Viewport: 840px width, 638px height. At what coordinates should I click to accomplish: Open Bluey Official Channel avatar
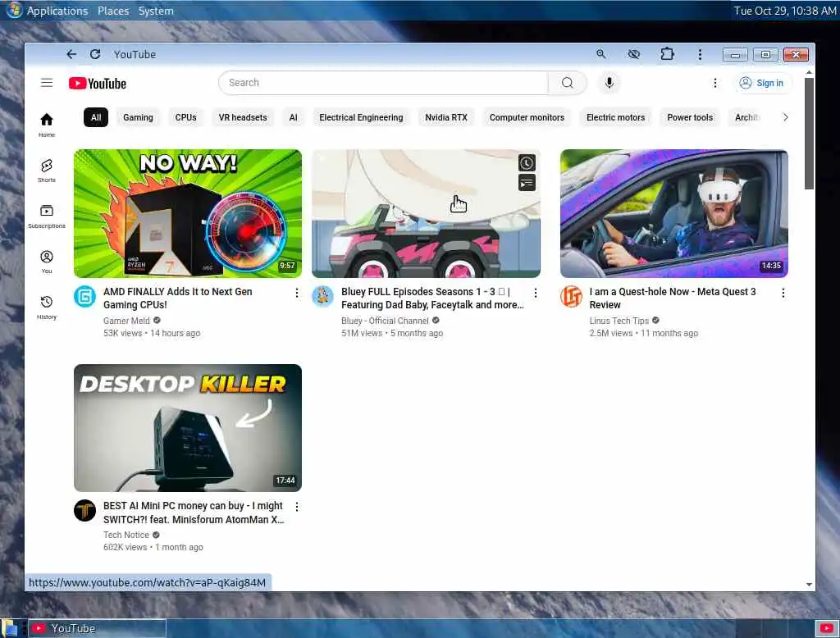[x=322, y=296]
